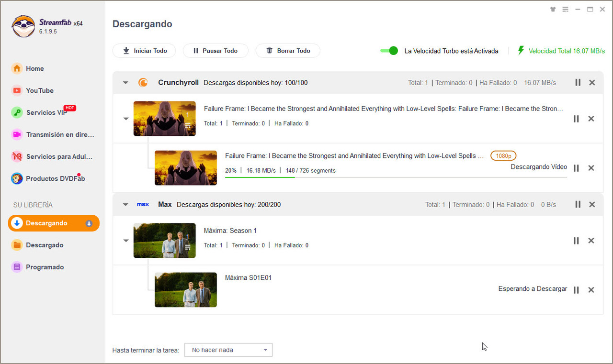
Task: Collapse the Máxima: Season 1 row
Action: (x=125, y=241)
